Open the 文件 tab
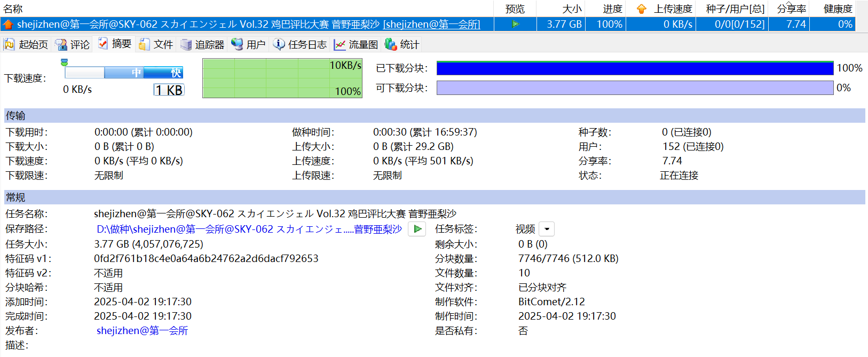868x357 pixels. click(156, 44)
